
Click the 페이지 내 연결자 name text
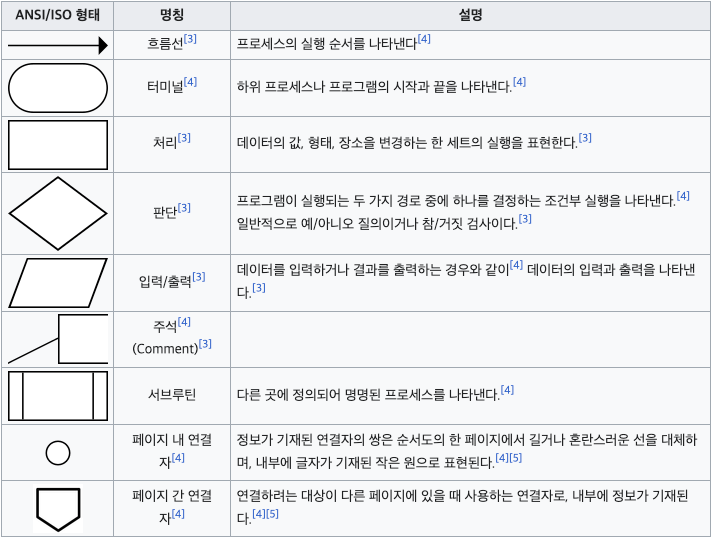coord(172,451)
